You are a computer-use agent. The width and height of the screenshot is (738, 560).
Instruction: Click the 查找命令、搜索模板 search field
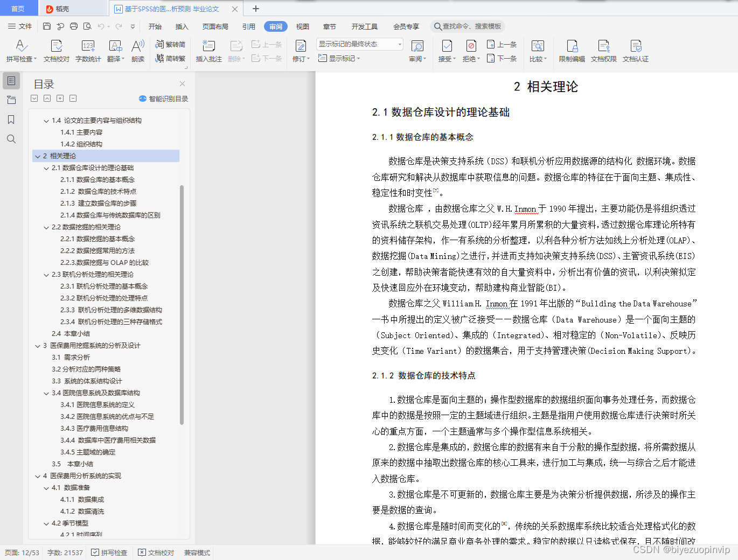pos(468,26)
